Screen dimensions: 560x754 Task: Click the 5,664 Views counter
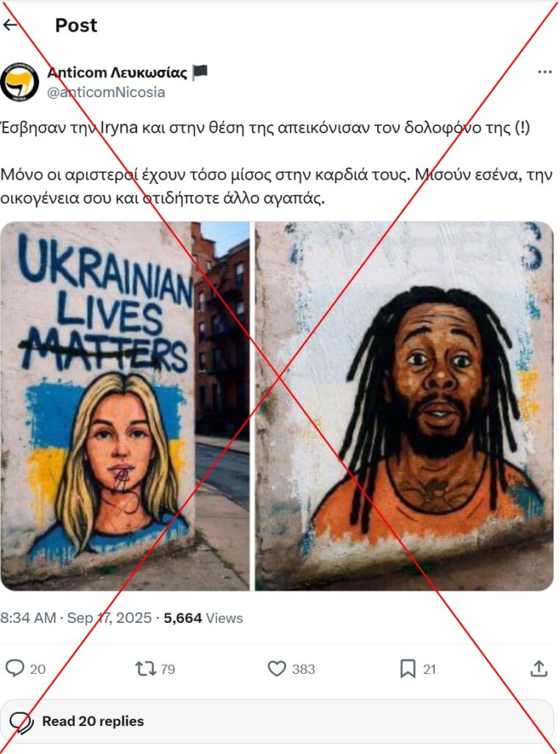coord(203,618)
